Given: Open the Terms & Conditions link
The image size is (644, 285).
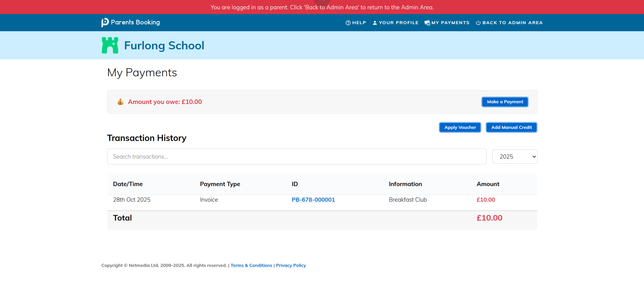Looking at the screenshot, I should (251, 265).
